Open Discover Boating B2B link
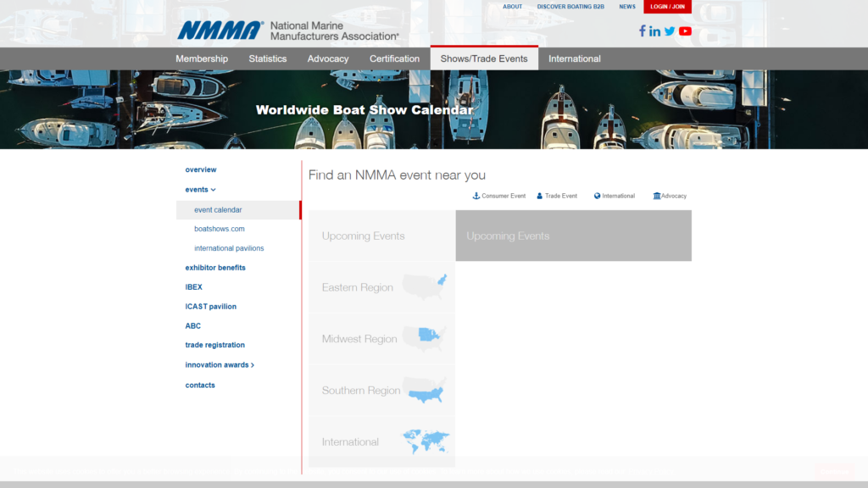868x488 pixels. [570, 7]
